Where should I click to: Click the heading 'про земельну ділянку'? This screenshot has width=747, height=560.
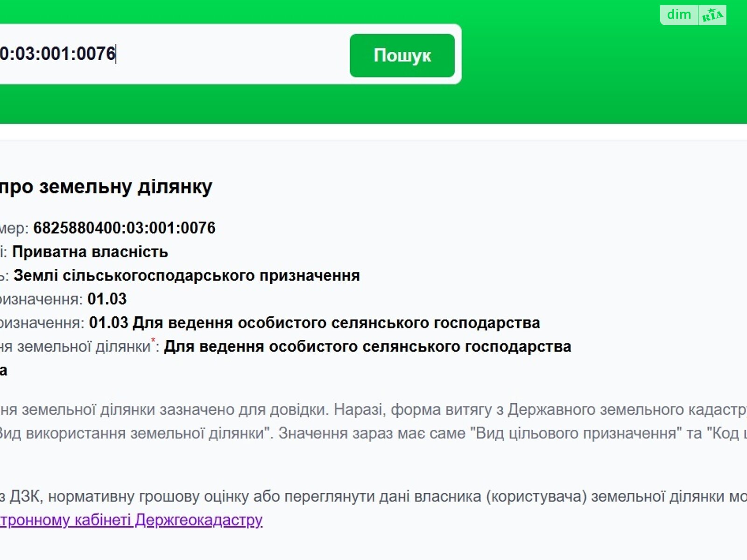tap(106, 187)
